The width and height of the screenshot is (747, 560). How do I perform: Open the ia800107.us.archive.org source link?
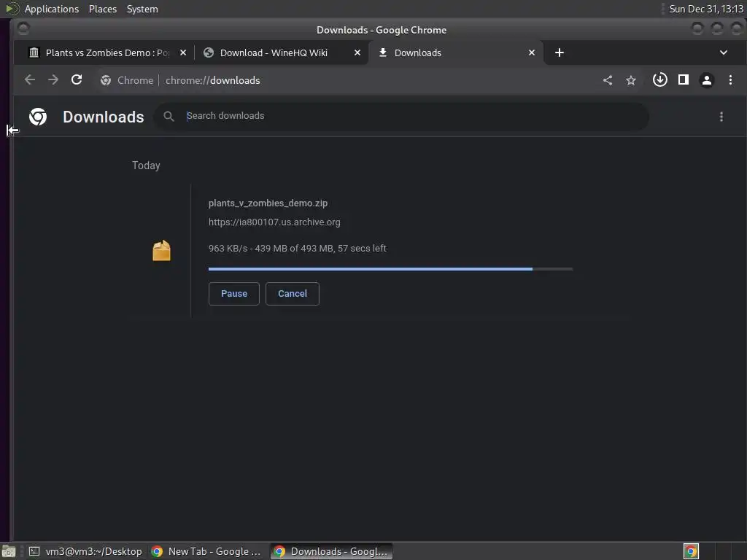[274, 222]
